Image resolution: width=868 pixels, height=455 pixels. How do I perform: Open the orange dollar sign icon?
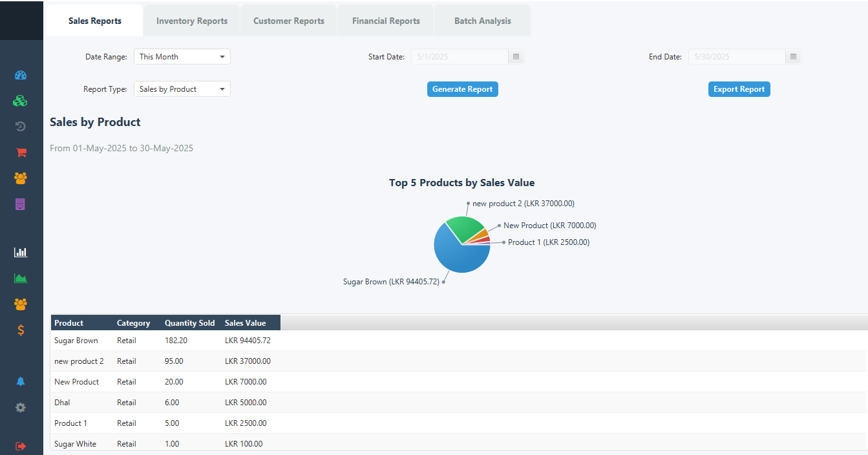click(x=21, y=330)
